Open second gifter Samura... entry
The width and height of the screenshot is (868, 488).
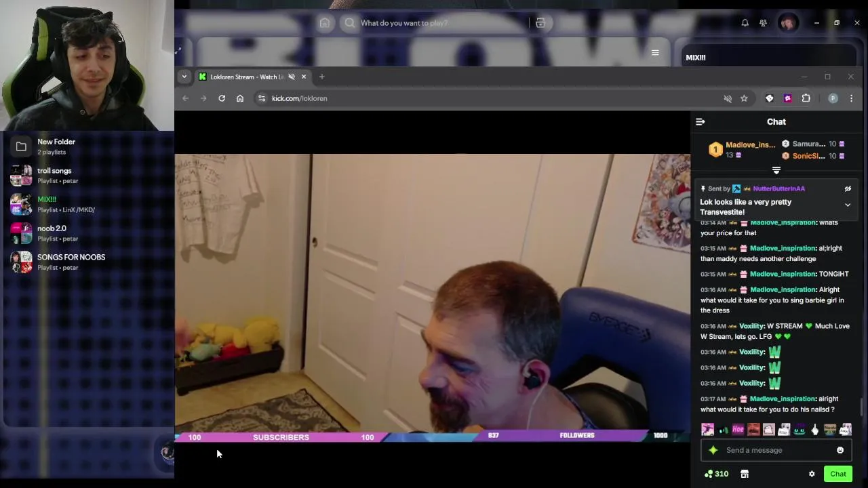812,144
